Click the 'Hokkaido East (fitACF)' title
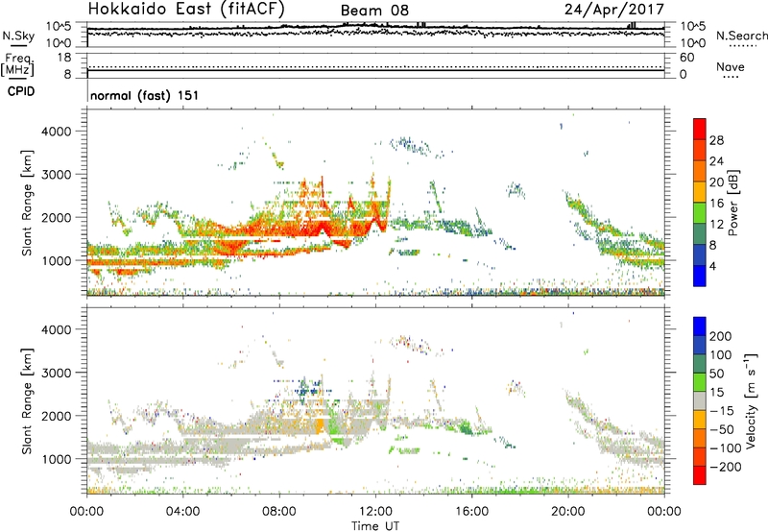This screenshot has width=768, height=532. click(186, 9)
